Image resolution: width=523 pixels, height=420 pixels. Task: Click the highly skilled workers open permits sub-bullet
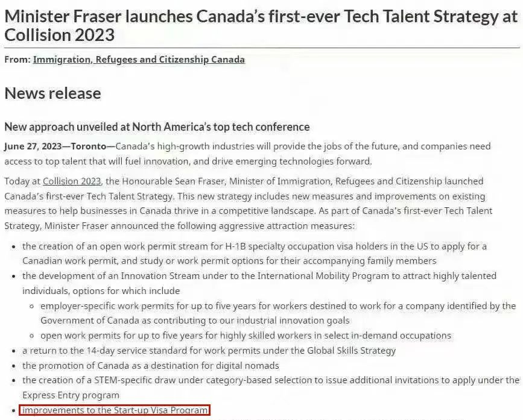coord(246,336)
